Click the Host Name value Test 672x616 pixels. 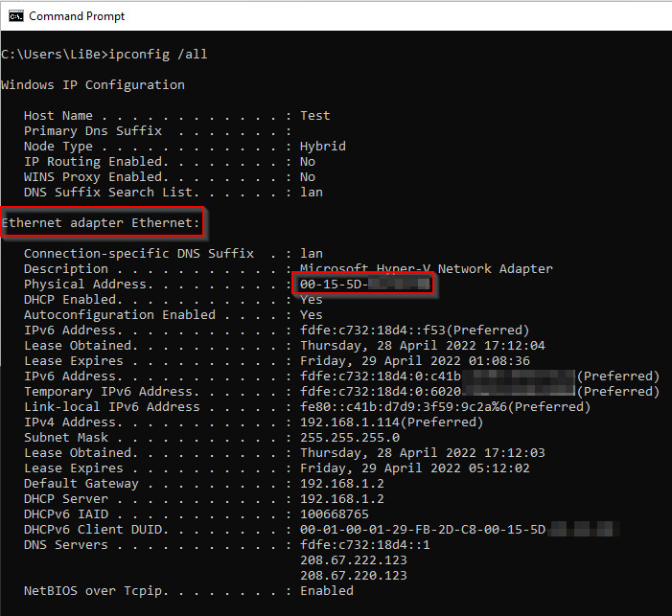pos(314,115)
